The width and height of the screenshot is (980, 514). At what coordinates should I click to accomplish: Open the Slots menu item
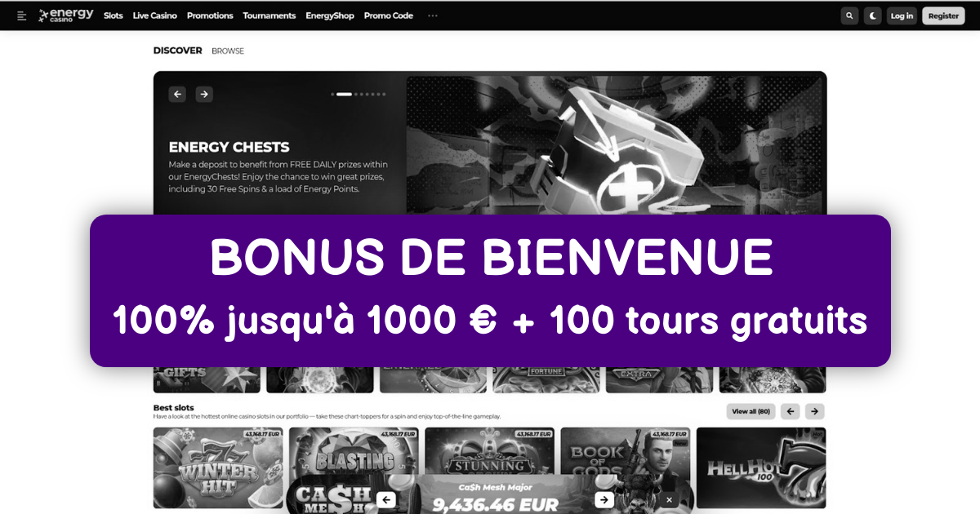click(x=114, y=16)
